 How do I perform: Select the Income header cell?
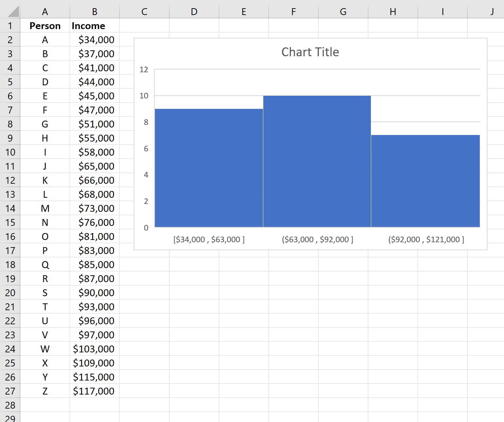click(95, 26)
